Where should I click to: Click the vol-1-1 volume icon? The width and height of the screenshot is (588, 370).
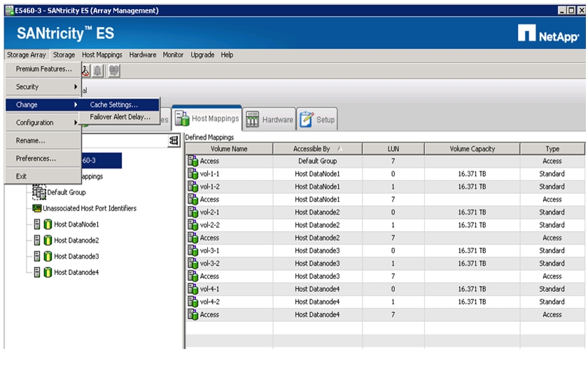click(192, 173)
